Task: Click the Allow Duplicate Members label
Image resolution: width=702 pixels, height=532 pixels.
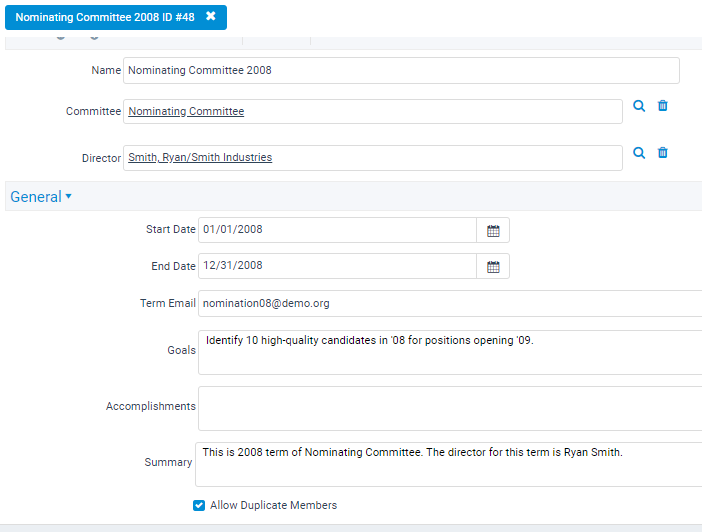Action: click(x=273, y=505)
